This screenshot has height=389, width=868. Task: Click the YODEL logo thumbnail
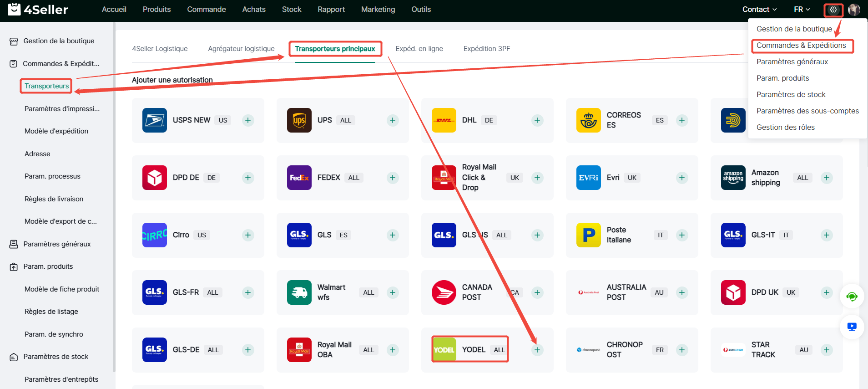444,350
